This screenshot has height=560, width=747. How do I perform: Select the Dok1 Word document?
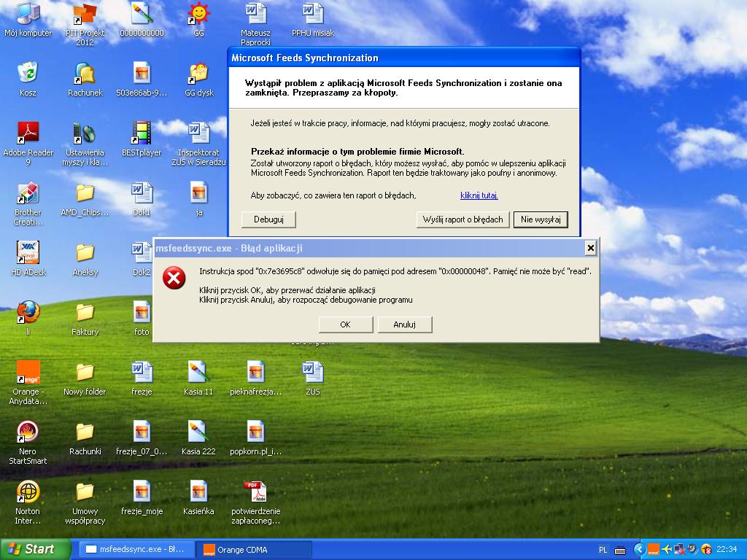coord(142,200)
